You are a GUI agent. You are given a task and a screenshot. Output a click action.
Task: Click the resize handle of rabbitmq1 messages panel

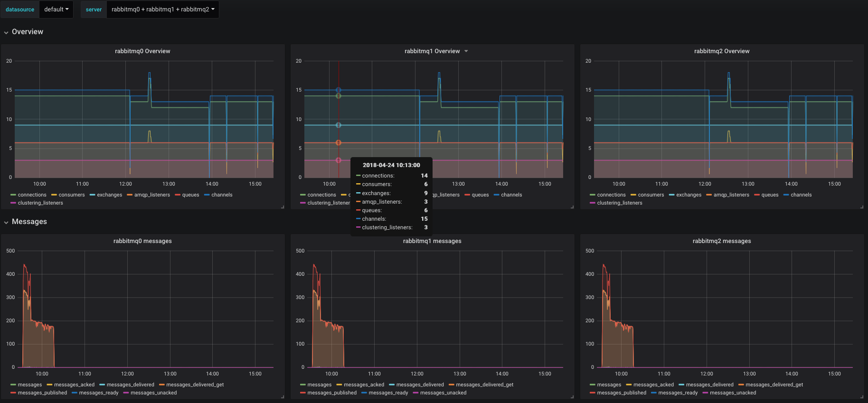572,397
